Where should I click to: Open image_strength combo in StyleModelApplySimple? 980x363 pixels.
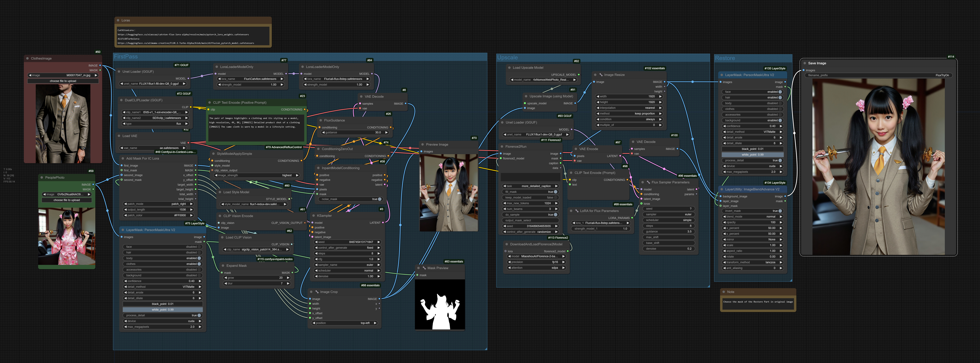coord(256,175)
